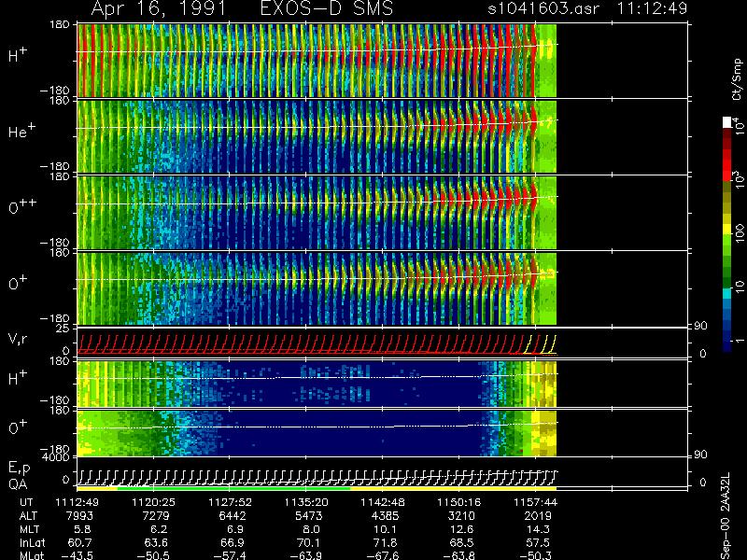Select InLat value '63.6'
This screenshot has height=560, width=747.
(156, 543)
